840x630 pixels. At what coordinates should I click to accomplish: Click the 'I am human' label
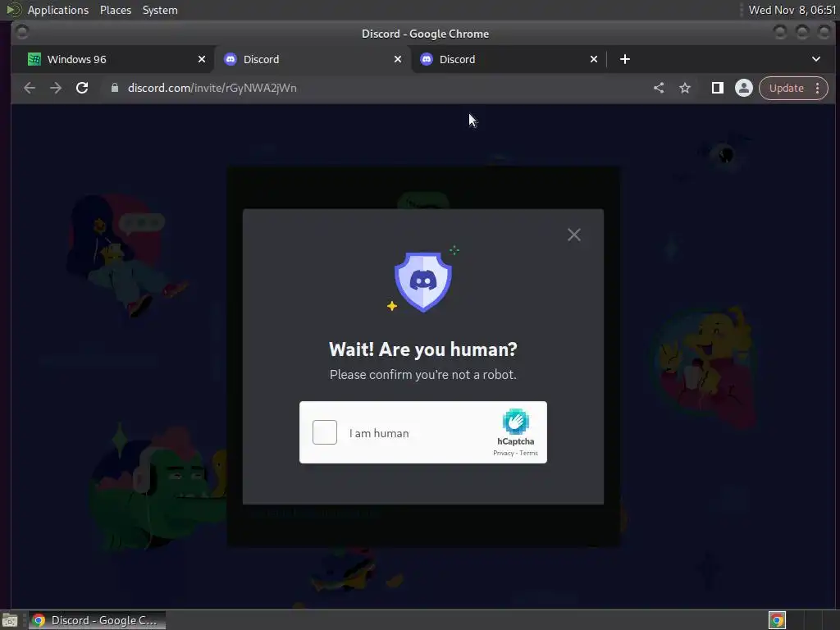click(379, 433)
